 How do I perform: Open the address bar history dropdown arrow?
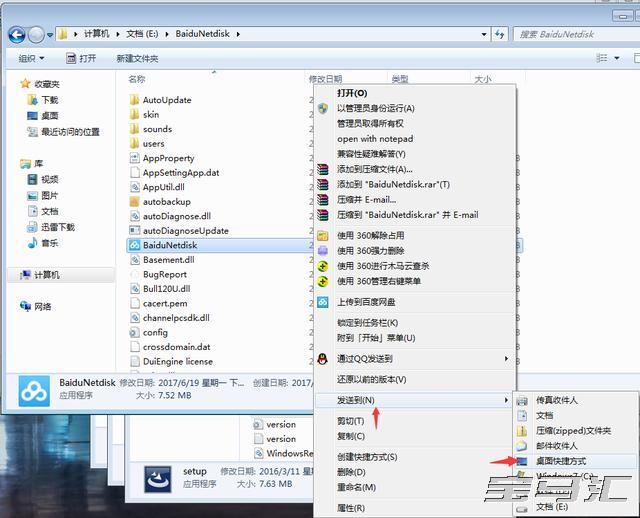click(x=484, y=34)
